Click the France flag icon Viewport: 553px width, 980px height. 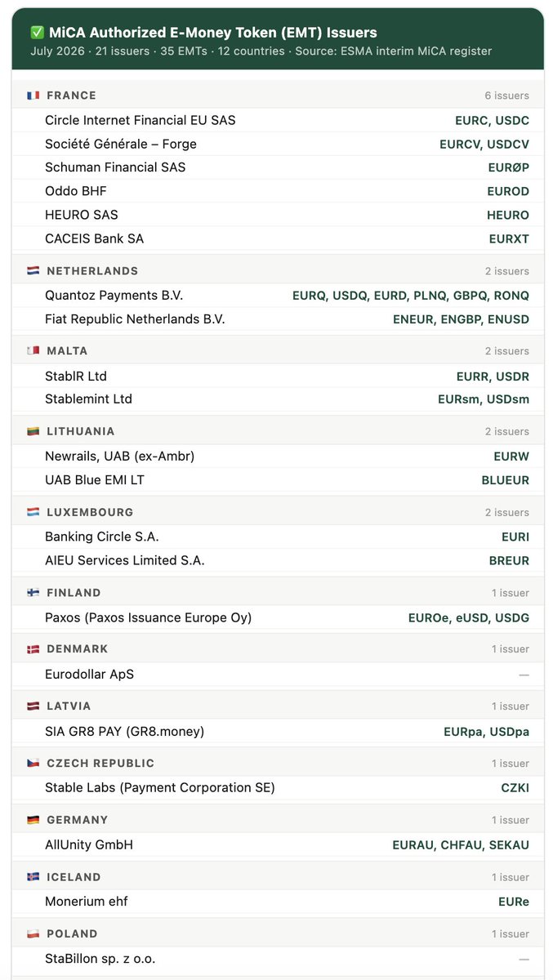pos(33,96)
